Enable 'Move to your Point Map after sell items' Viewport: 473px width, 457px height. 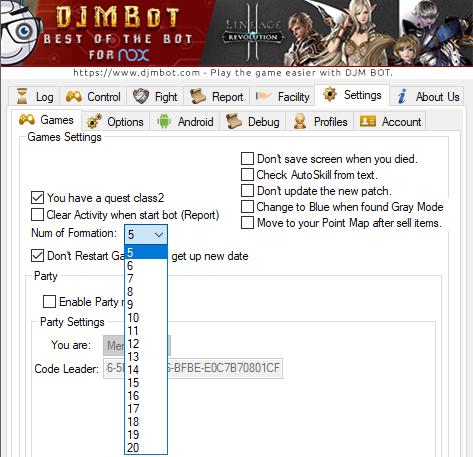(247, 223)
